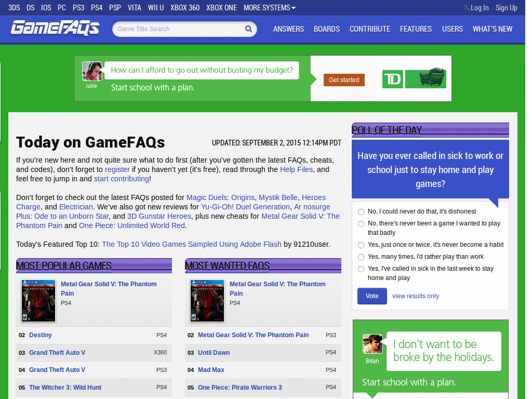Open One Piece: Unlimited World Red link
Screen dimensions: 532x399
(132, 225)
